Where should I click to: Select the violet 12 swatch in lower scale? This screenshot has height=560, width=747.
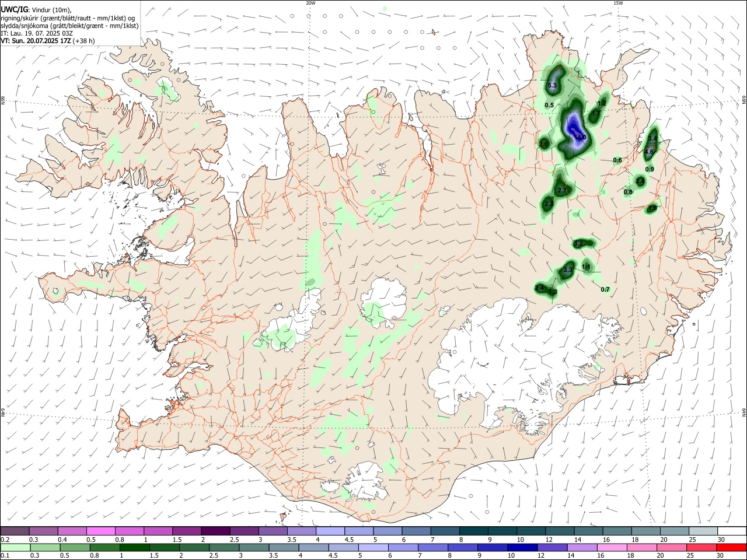(x=552, y=548)
